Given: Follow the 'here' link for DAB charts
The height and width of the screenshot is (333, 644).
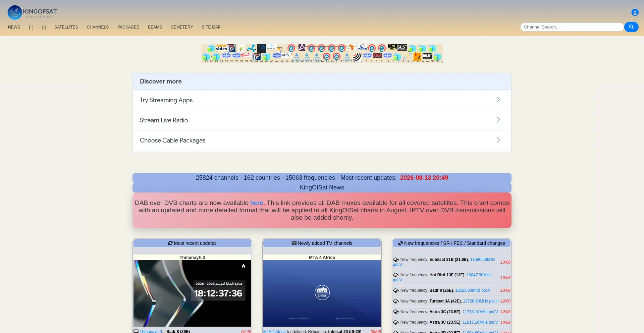Looking at the screenshot, I should point(257,203).
